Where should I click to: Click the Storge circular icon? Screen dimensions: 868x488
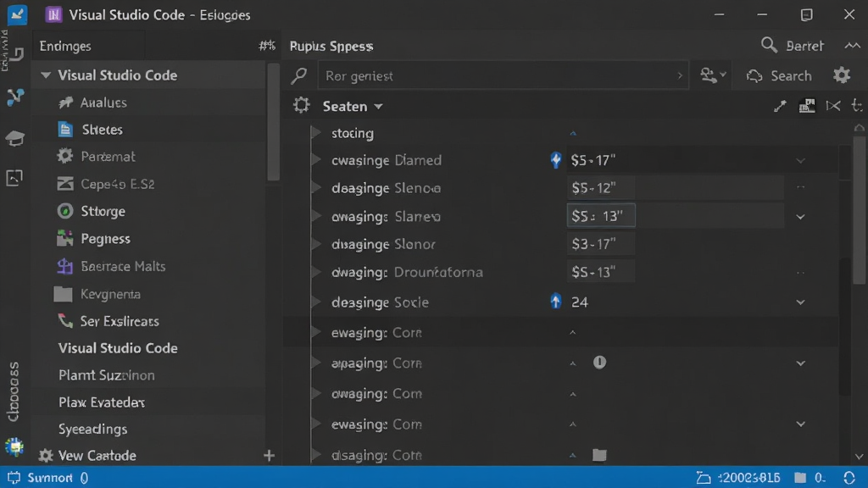click(65, 211)
